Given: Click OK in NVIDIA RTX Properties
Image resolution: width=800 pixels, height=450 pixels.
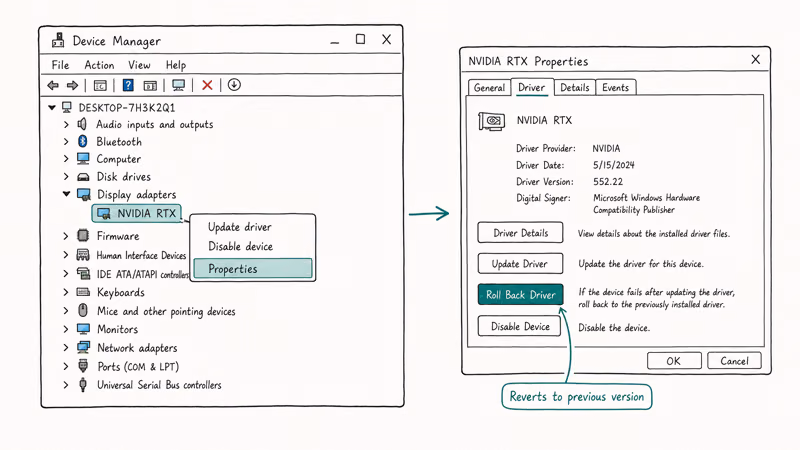Looking at the screenshot, I should point(674,361).
